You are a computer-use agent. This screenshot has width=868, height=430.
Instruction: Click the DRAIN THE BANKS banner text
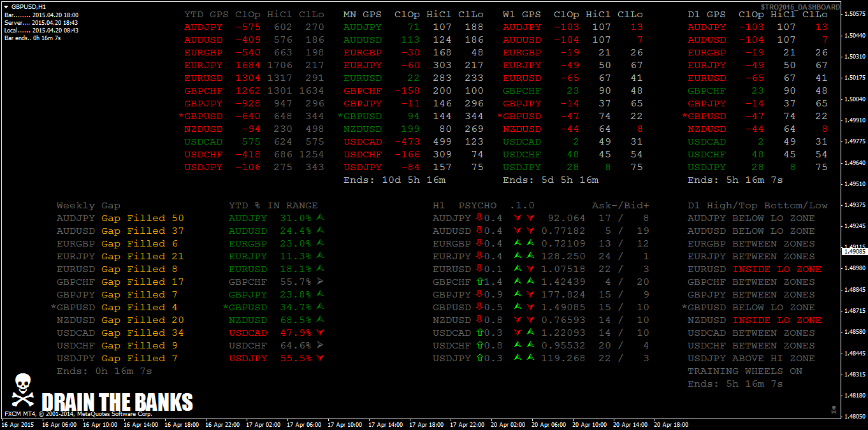117,402
